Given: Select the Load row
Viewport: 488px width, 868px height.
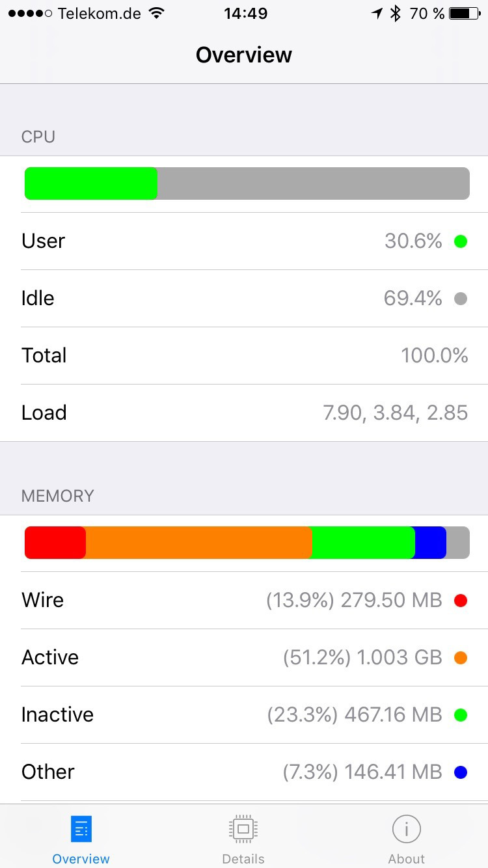Looking at the screenshot, I should pyautogui.click(x=244, y=413).
